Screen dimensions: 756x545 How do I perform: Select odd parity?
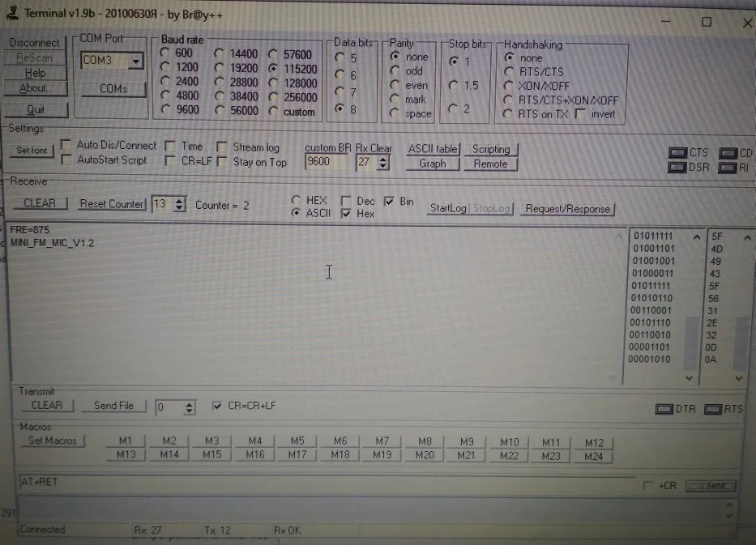[x=395, y=70]
